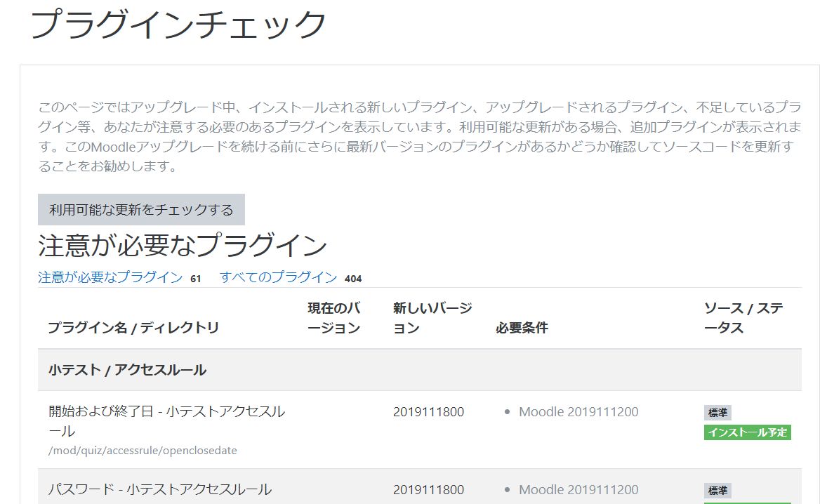Select the 小テスト / アクセスルール group row

coord(420,370)
